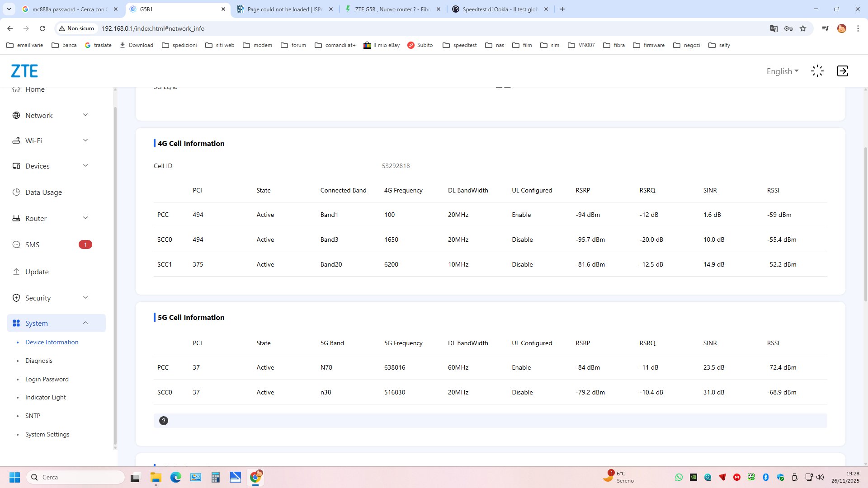Switch to the Speedtest di Ookla tab
This screenshot has height=488, width=868.
tap(500, 9)
